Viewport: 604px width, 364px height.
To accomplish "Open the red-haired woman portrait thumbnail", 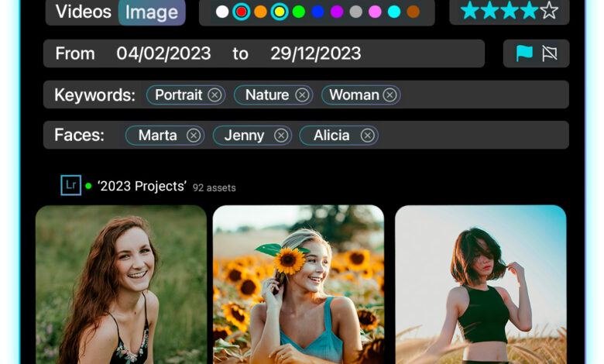I will tap(121, 285).
